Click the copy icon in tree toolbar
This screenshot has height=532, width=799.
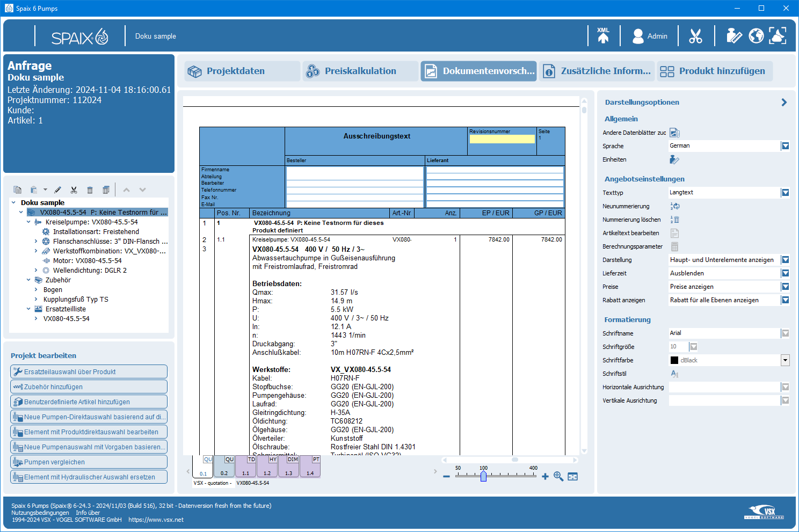(18, 190)
